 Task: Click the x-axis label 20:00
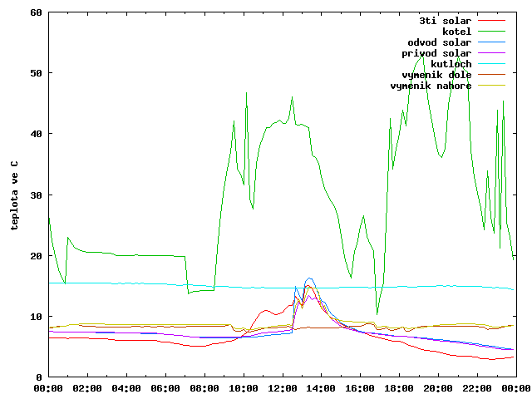[438, 388]
